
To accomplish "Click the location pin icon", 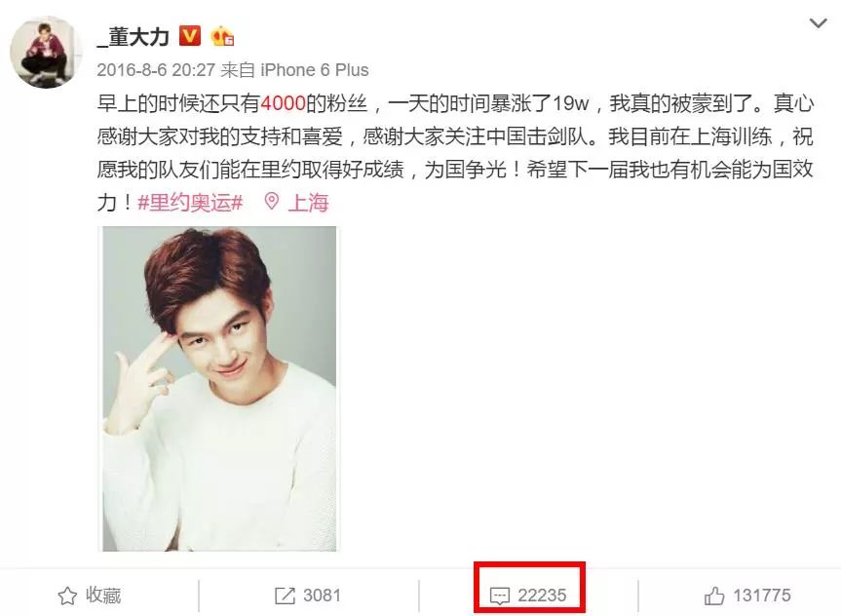I will click(x=271, y=202).
